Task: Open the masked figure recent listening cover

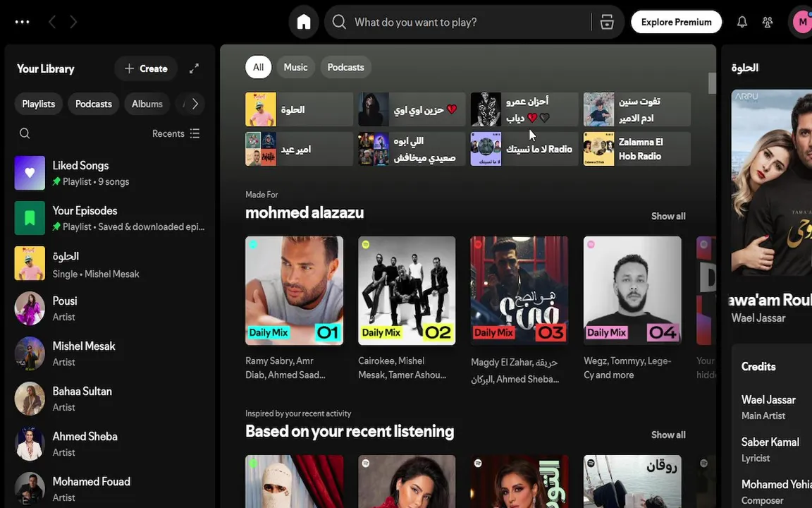Action: coord(294,482)
